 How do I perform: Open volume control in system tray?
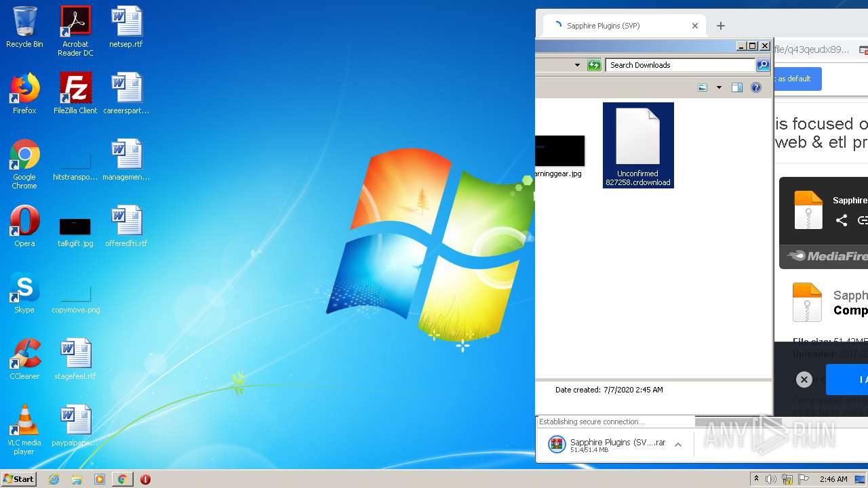[771, 479]
